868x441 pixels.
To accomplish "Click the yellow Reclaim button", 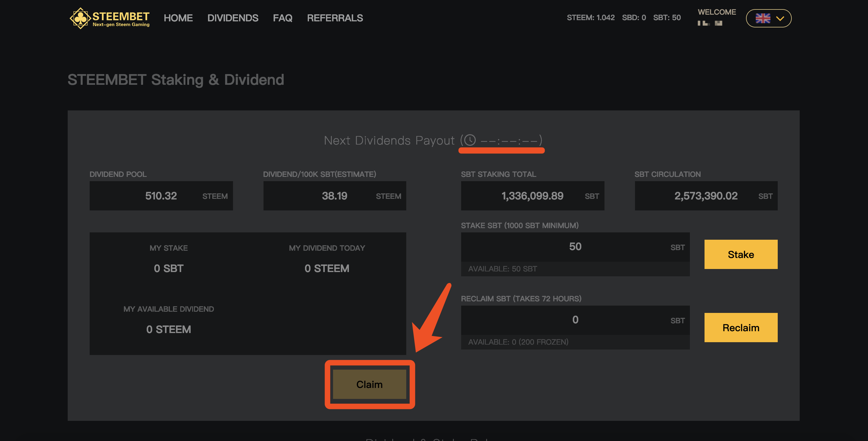I will pos(741,328).
